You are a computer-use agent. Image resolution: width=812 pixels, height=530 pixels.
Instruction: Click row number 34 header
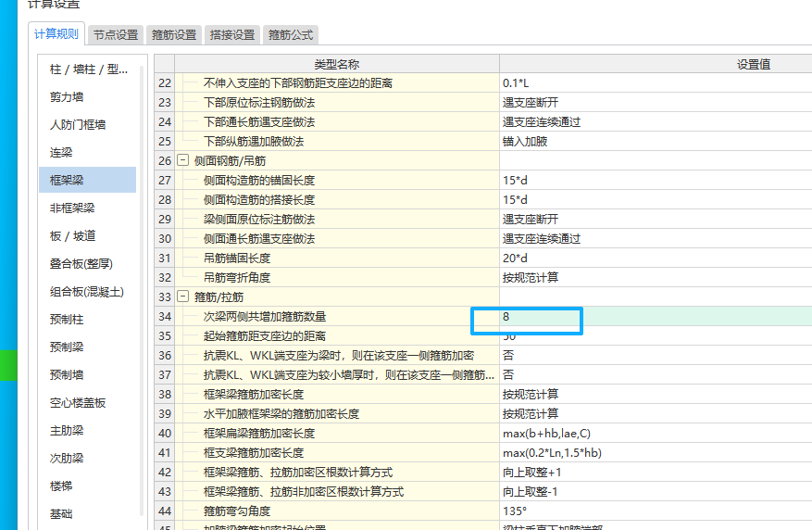(165, 317)
